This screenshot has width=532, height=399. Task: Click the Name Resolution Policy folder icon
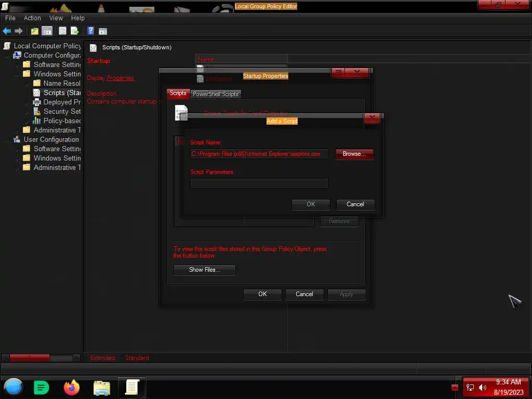pyautogui.click(x=37, y=83)
